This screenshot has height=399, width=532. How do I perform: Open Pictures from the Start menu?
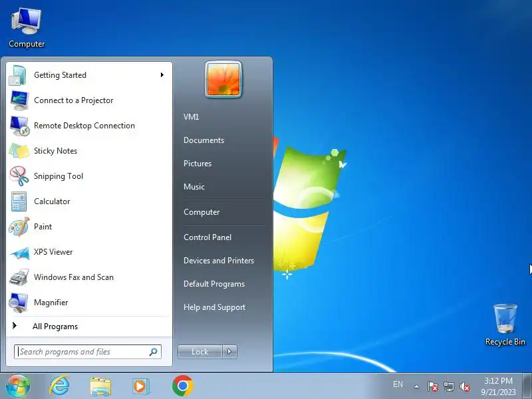198,164
